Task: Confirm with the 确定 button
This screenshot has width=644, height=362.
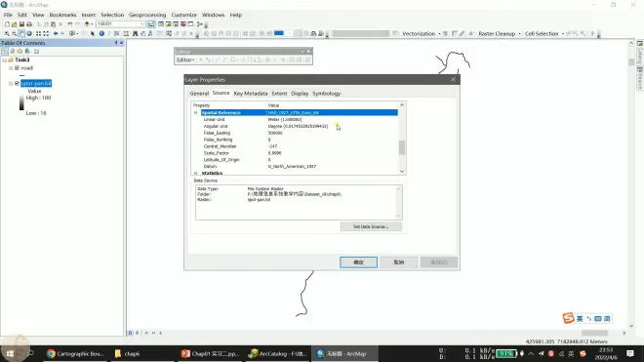Action: pyautogui.click(x=358, y=262)
